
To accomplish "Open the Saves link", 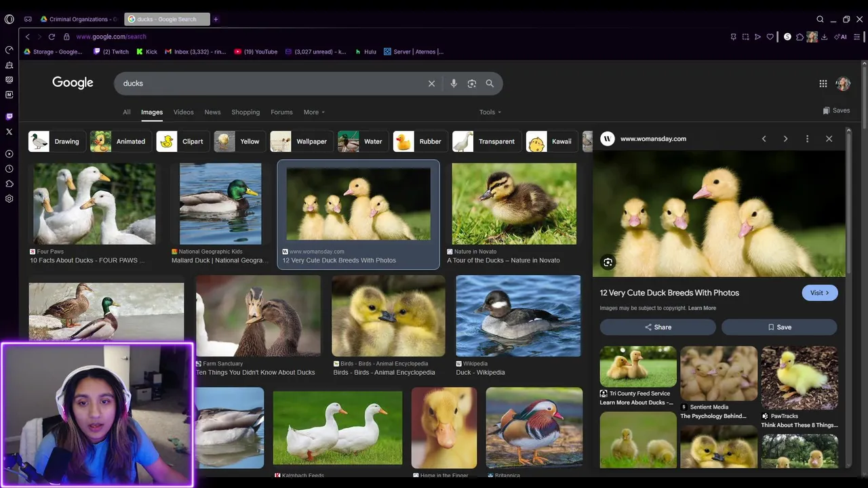I will click(x=836, y=110).
